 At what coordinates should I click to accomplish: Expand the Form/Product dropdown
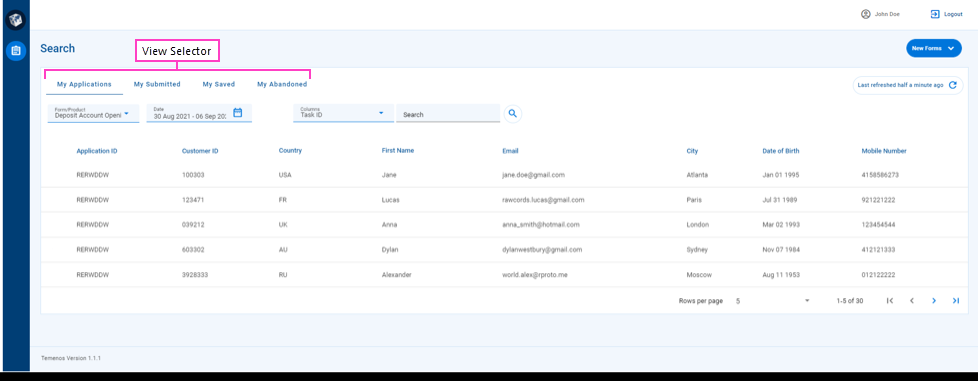coord(93,113)
